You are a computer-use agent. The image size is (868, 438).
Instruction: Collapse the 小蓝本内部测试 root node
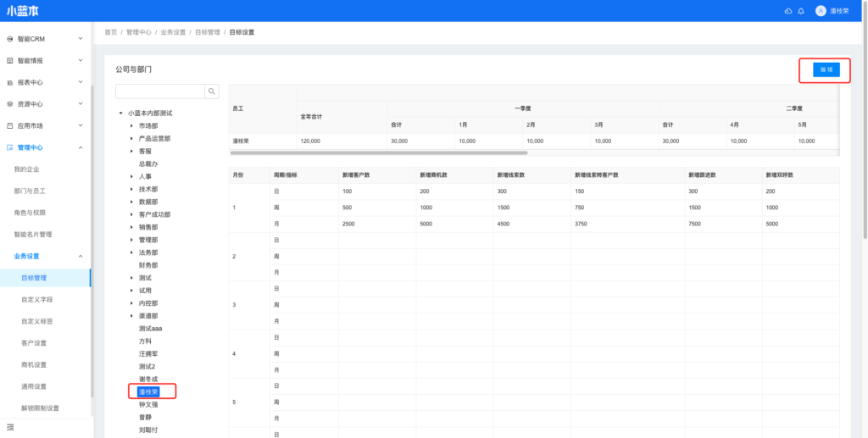[x=120, y=113]
